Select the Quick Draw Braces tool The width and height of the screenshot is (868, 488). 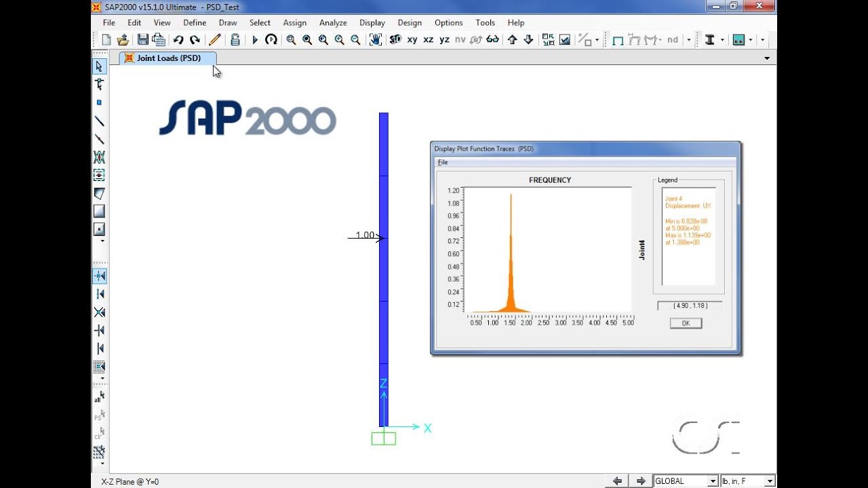coord(99,157)
